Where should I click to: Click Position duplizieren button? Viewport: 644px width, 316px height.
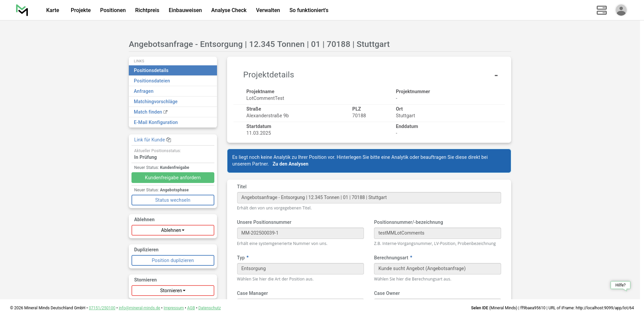173,260
